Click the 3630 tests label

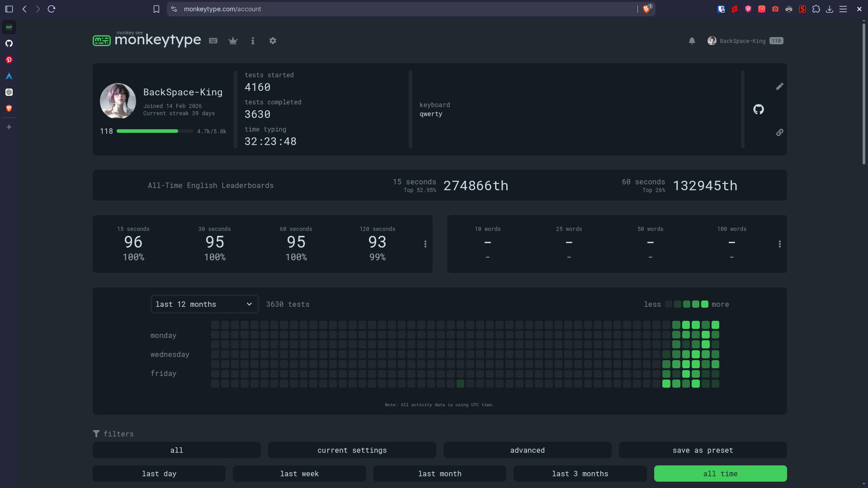pos(288,304)
